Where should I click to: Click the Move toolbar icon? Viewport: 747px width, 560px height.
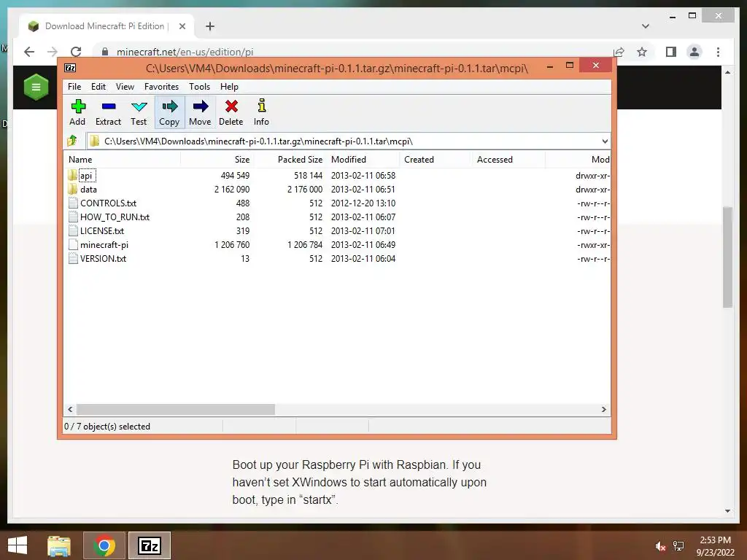200,106
